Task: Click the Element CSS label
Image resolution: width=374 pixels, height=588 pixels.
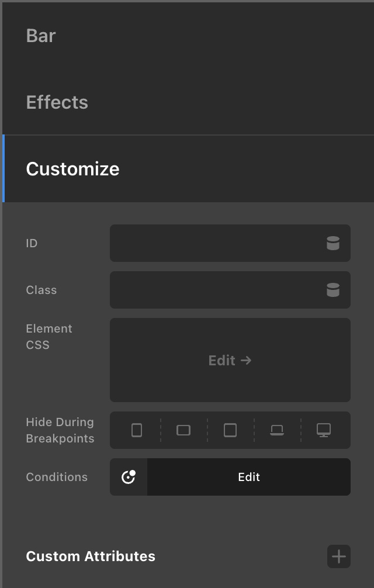Action: pos(49,337)
